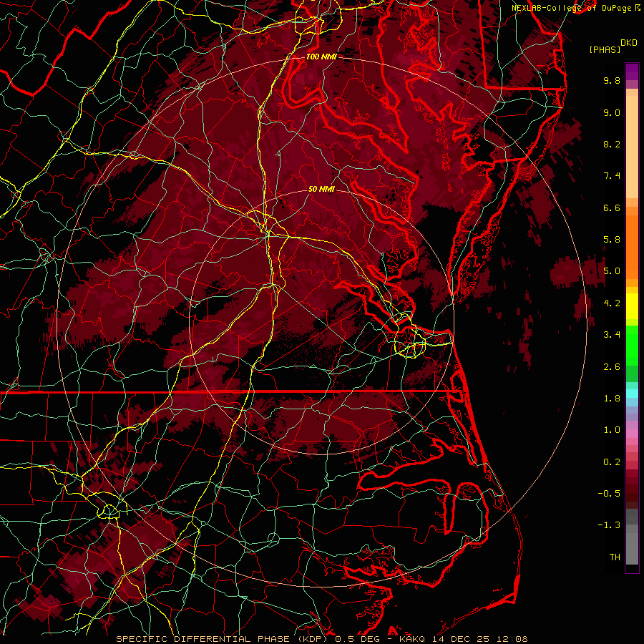Image resolution: width=644 pixels, height=644 pixels.
Task: Select the 6.6 scale value
Action: (x=612, y=208)
